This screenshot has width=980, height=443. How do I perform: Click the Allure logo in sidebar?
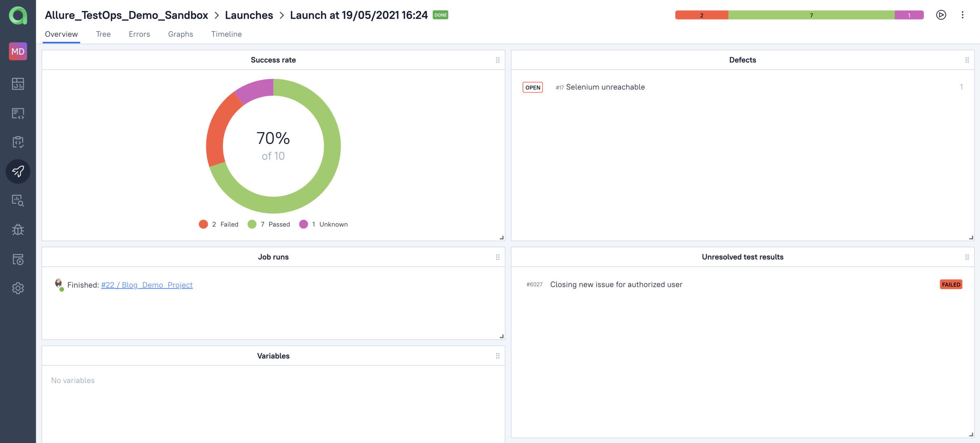tap(18, 15)
